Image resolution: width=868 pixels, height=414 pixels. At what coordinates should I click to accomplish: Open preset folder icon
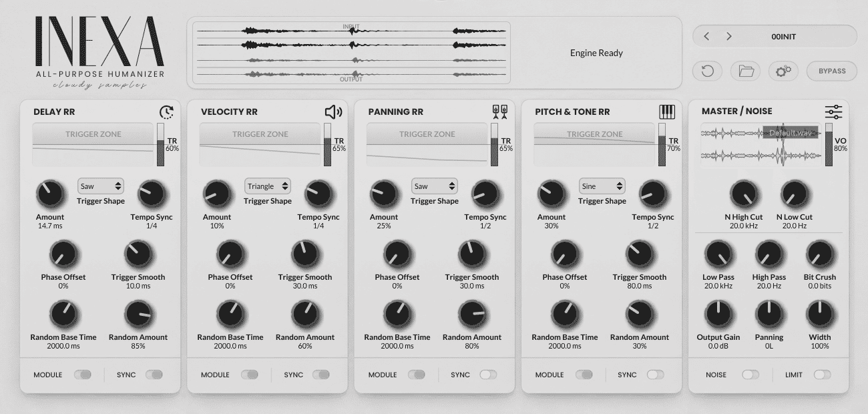click(746, 71)
